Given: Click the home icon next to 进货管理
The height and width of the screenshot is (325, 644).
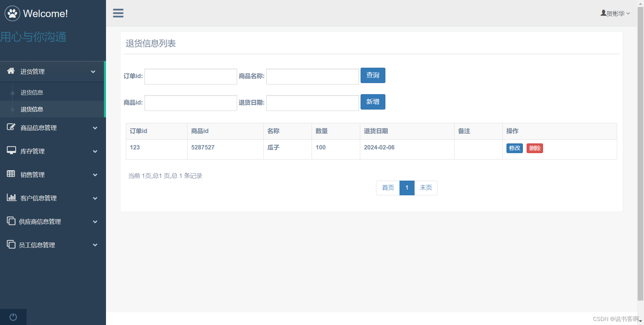Looking at the screenshot, I should pyautogui.click(x=11, y=71).
